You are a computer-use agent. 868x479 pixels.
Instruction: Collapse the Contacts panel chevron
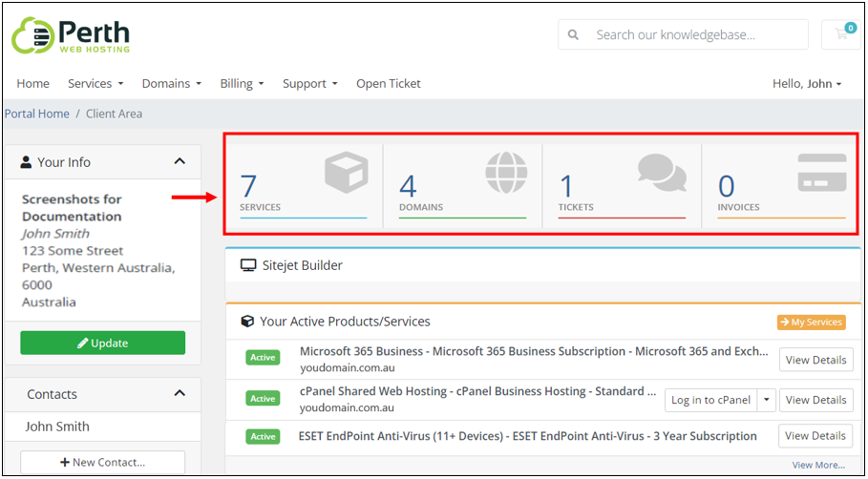pyautogui.click(x=180, y=393)
